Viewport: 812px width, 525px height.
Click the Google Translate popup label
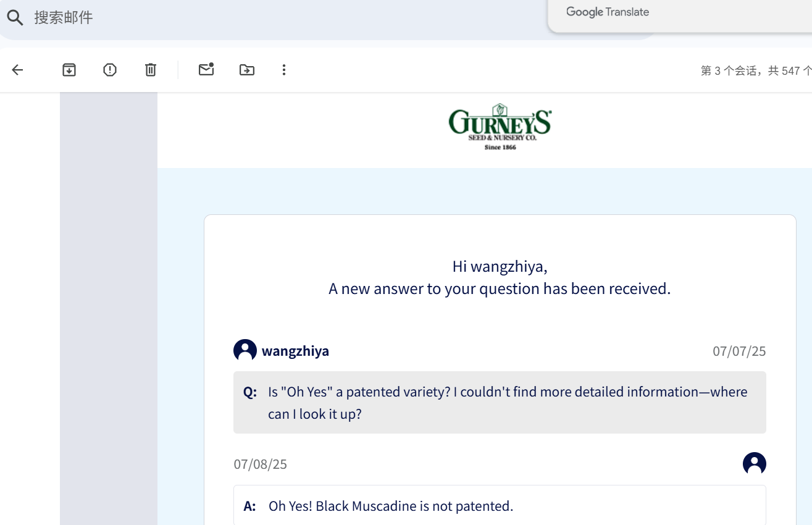coord(608,12)
